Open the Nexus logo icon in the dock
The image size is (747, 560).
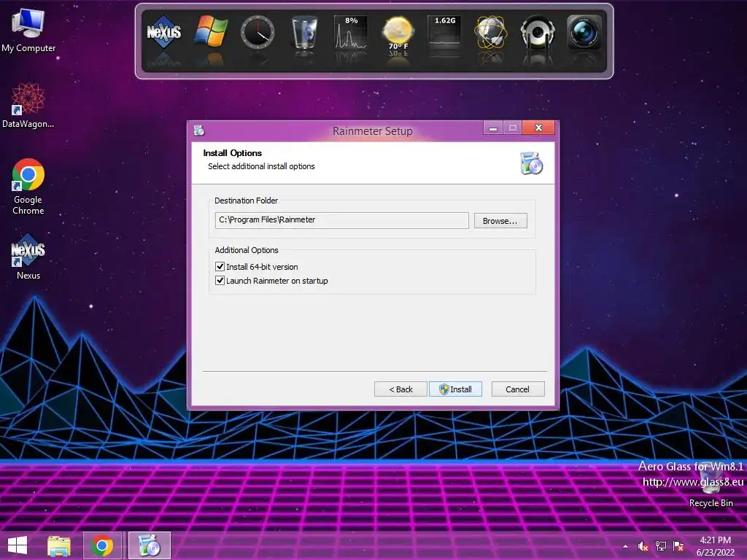coord(164,32)
